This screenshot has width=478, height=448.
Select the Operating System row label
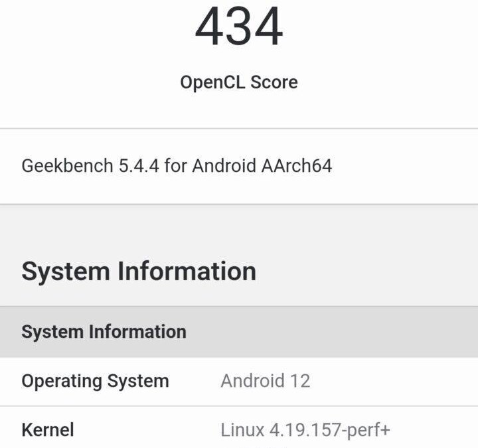point(95,382)
